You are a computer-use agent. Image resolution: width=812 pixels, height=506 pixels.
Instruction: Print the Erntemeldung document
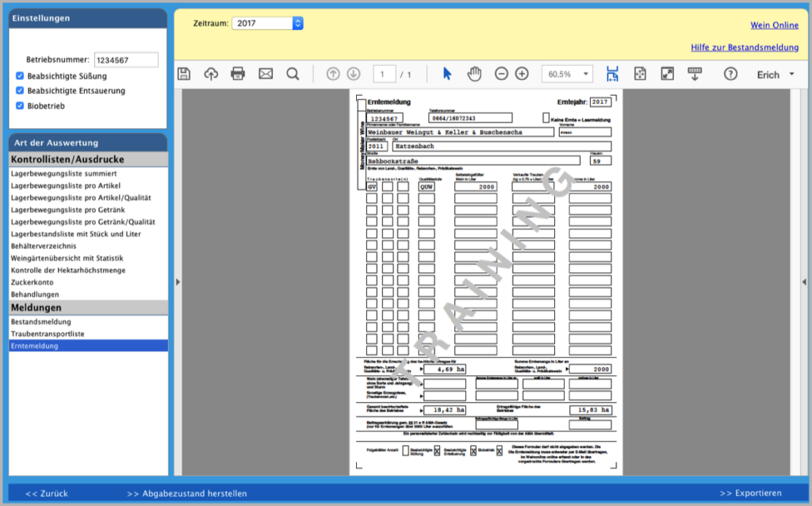coord(238,74)
